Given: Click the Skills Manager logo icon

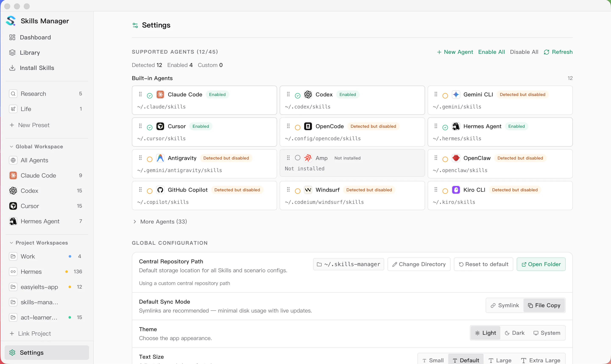Looking at the screenshot, I should click(x=11, y=21).
